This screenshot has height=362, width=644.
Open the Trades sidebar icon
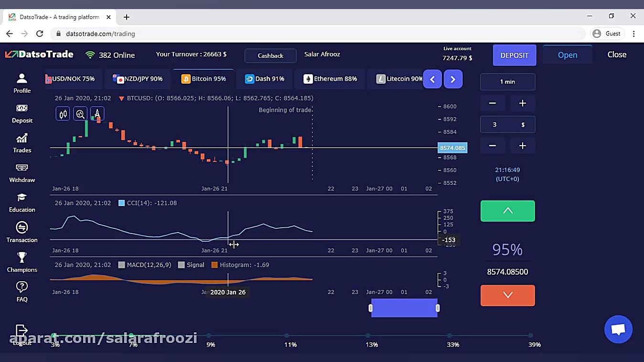(21, 138)
